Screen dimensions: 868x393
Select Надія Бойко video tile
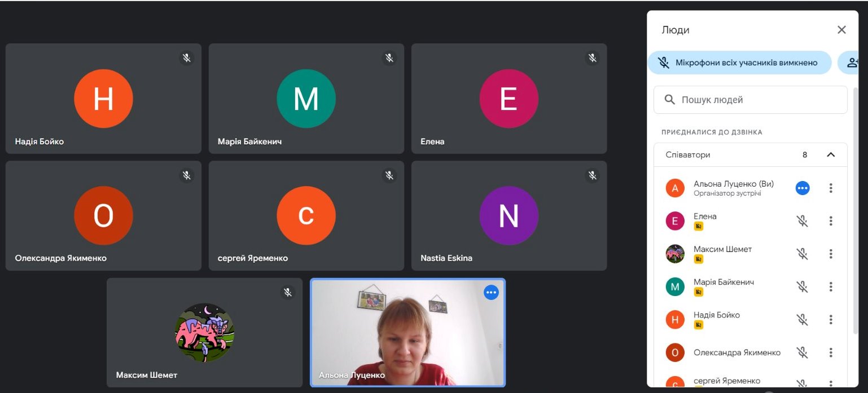(x=103, y=99)
